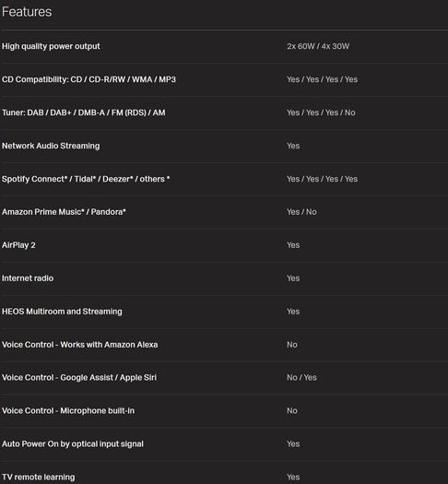The height and width of the screenshot is (484, 448).
Task: Click the 2x 60W / 4x 30W value
Action: (318, 46)
